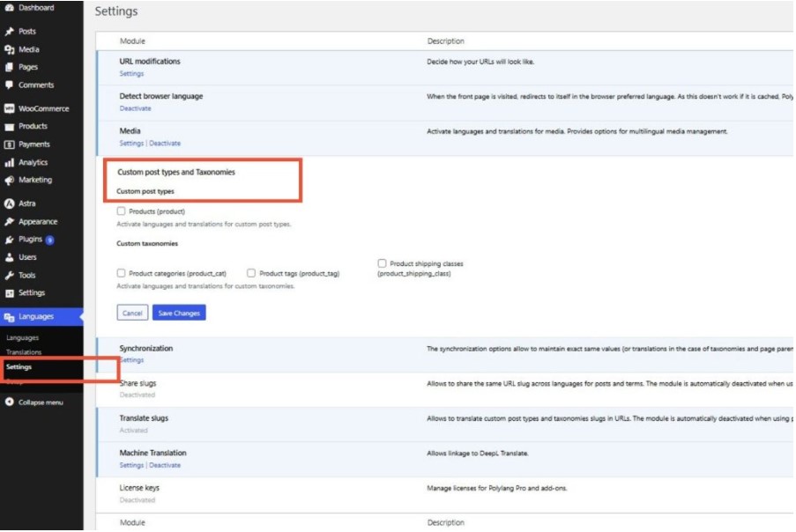Click the Comments bubble icon
This screenshot has width=796, height=532.
pos(10,85)
